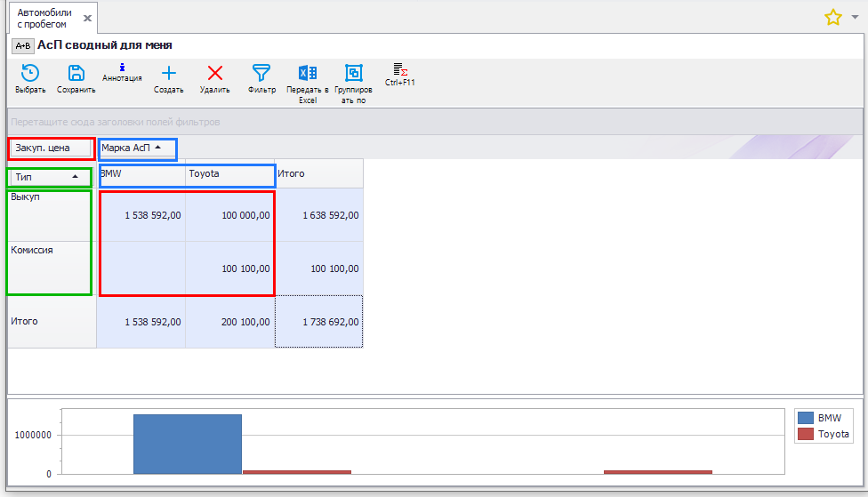
Task: Toggle sort arrow on Марка АсП field
Action: coord(158,148)
